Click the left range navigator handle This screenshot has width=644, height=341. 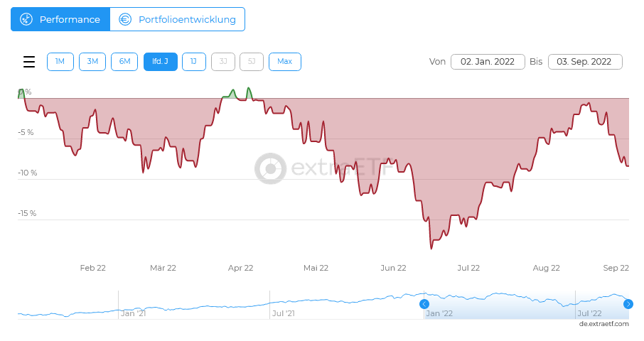(x=424, y=304)
